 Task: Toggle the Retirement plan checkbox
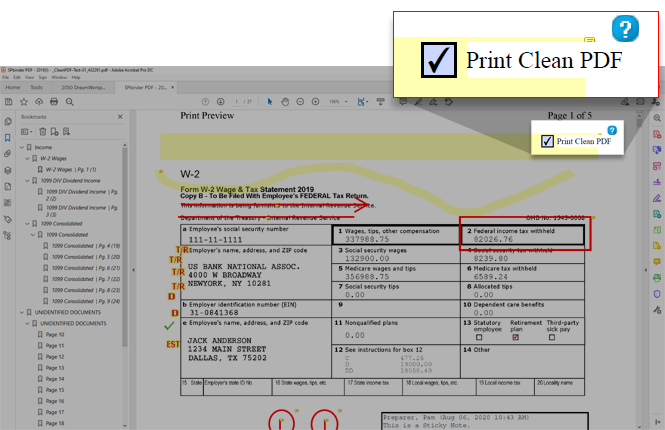pyautogui.click(x=516, y=338)
